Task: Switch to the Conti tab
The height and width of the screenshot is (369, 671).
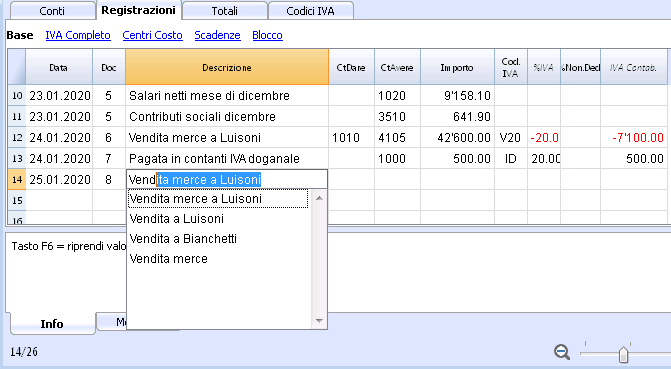Action: 52,11
